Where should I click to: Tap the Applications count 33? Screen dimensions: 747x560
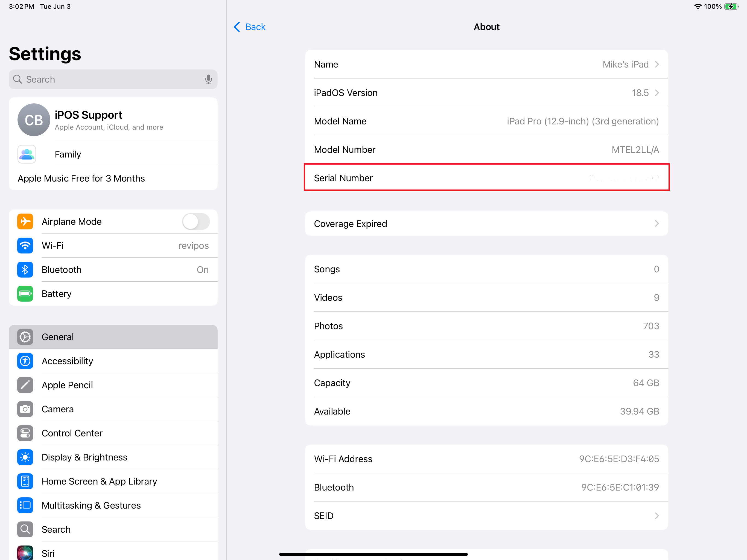point(654,354)
